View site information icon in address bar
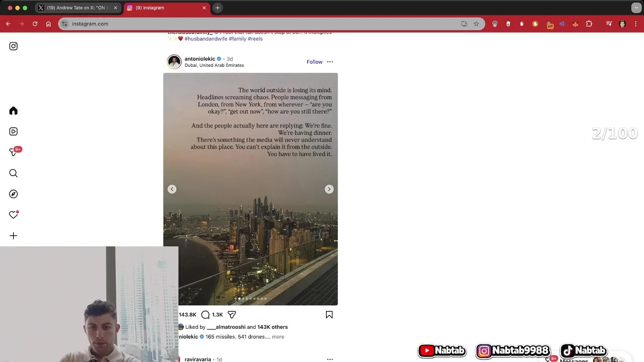 (x=64, y=24)
